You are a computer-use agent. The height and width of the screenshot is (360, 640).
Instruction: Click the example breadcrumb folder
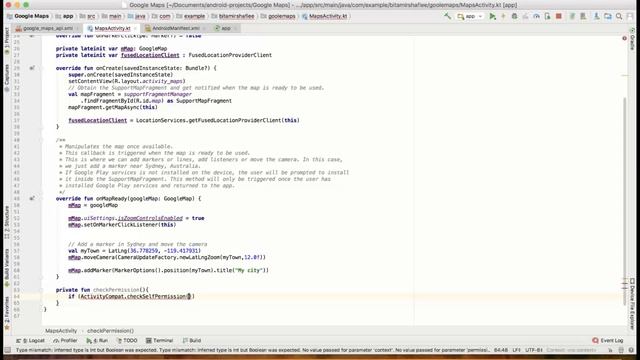[191, 16]
